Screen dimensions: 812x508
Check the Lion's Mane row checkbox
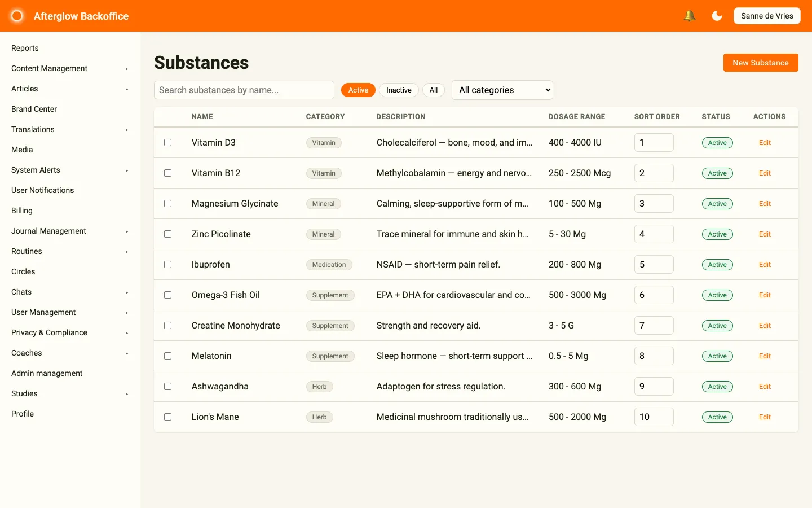(x=167, y=417)
